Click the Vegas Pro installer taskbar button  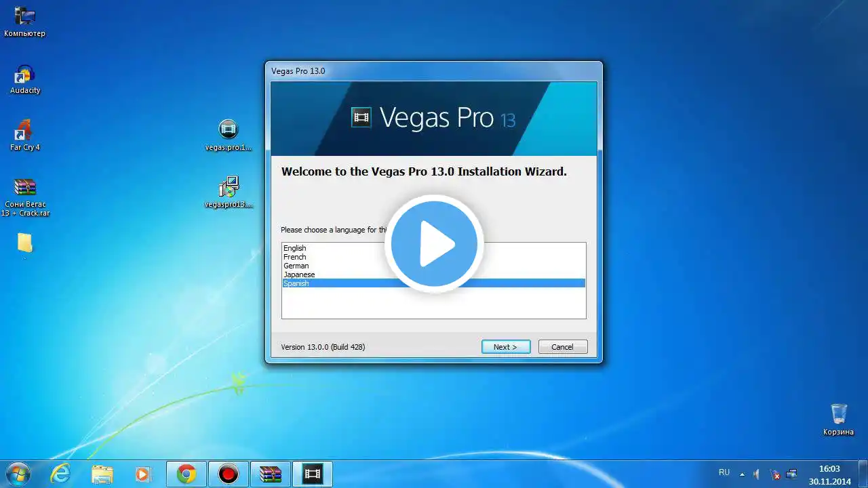(313, 474)
